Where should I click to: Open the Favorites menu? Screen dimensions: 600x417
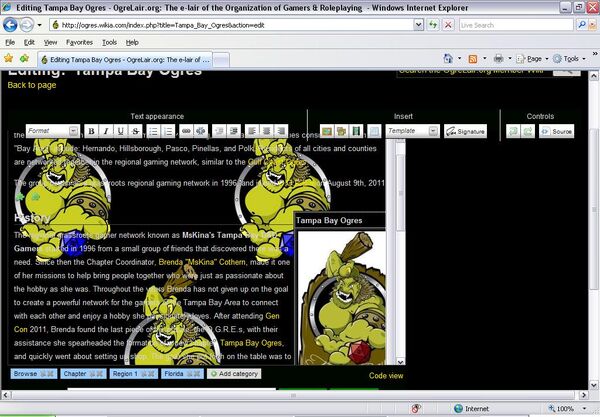(79, 42)
